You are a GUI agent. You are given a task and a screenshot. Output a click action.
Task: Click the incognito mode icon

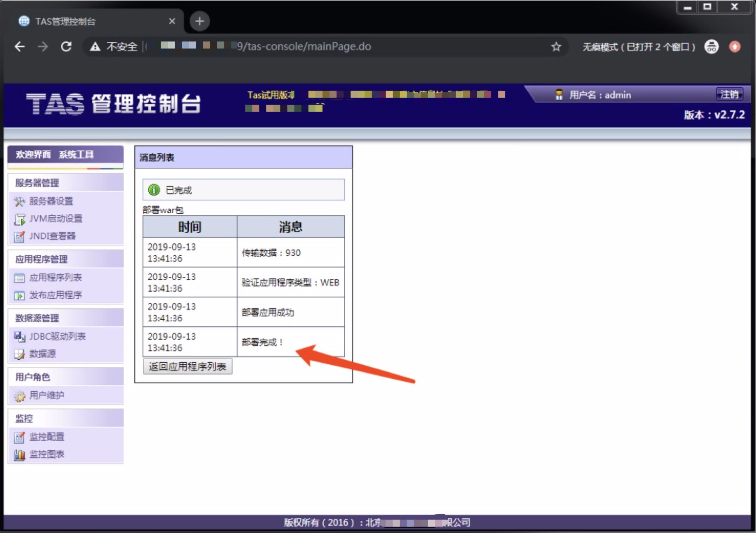click(x=711, y=47)
